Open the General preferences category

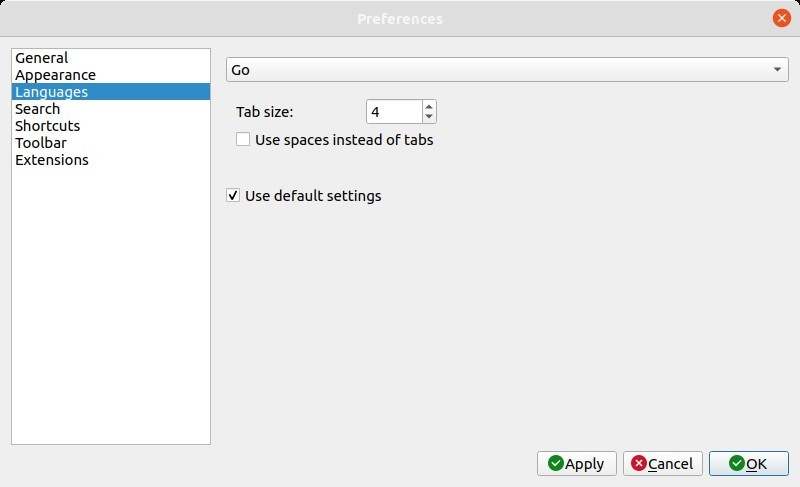(x=42, y=58)
